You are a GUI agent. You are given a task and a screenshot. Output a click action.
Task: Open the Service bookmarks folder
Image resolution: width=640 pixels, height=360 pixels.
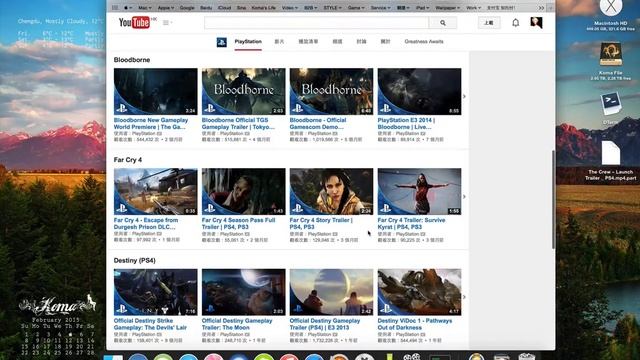(x=380, y=8)
